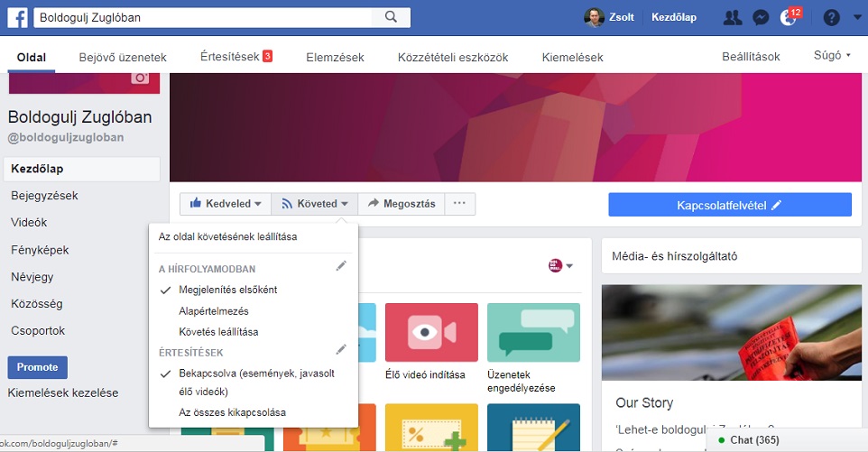Open the three dots more button
Image resolution: width=868 pixels, height=452 pixels.
coord(459,204)
